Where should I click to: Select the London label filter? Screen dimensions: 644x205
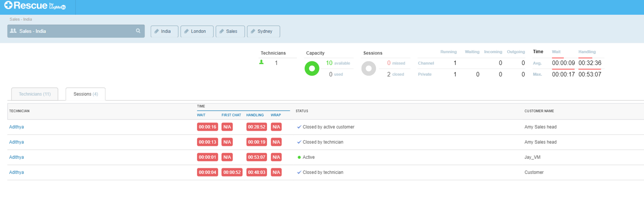pos(197,31)
